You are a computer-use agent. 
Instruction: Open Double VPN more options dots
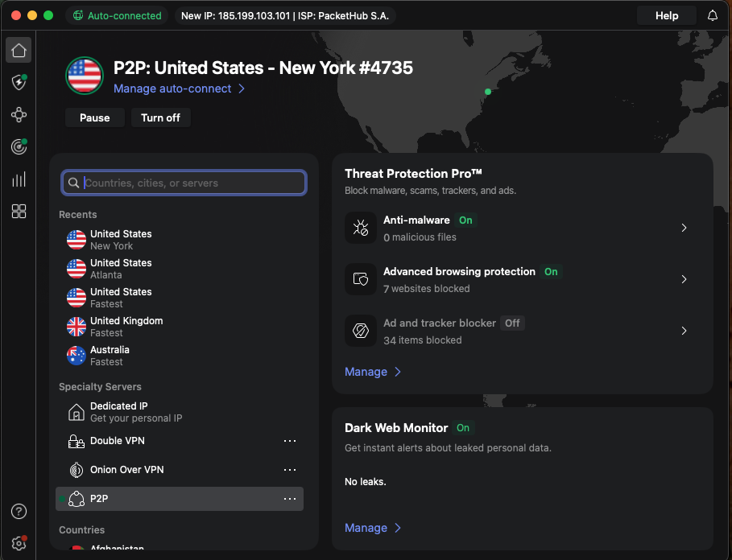[290, 441]
